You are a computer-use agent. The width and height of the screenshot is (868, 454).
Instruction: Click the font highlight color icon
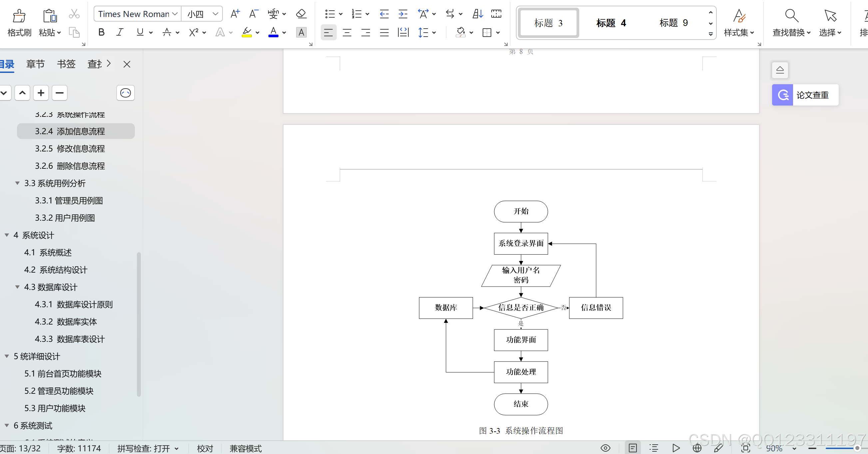pyautogui.click(x=246, y=32)
